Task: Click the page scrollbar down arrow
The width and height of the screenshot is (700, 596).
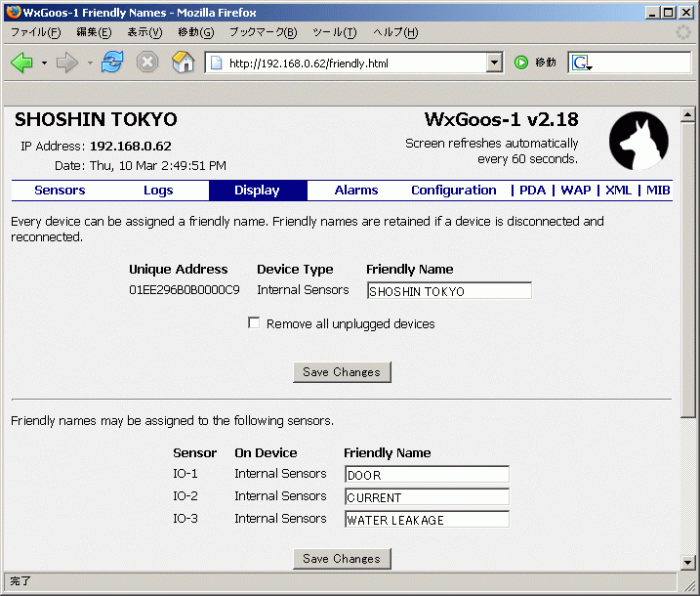Action: 687,562
